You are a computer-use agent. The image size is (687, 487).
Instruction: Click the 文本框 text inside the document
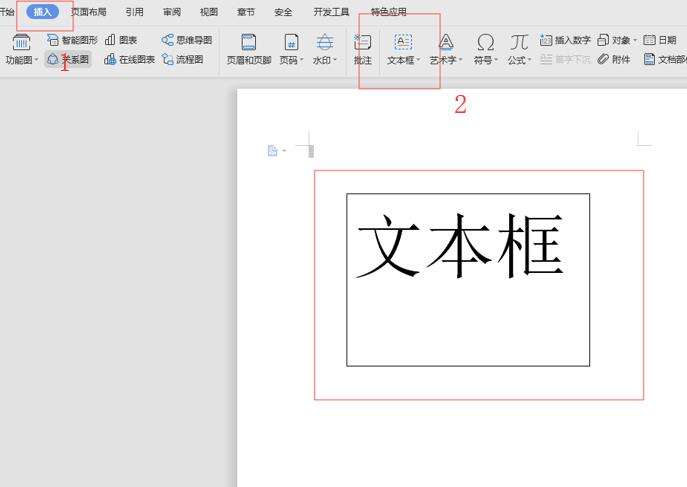point(460,246)
